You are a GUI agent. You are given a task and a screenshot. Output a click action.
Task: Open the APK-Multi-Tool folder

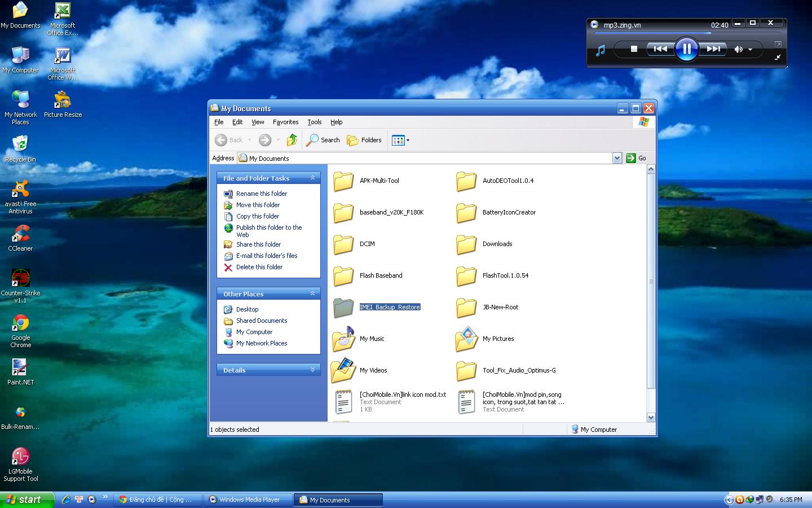tap(365, 181)
